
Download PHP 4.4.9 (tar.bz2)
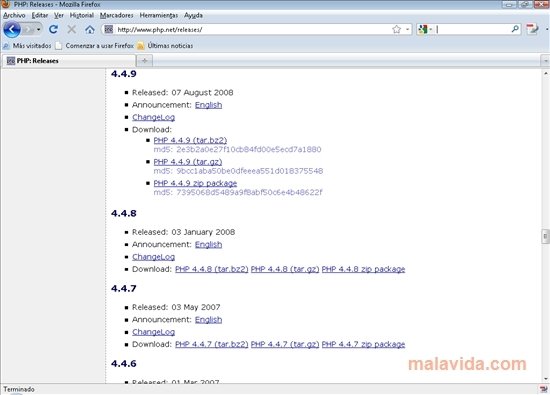tap(190, 140)
